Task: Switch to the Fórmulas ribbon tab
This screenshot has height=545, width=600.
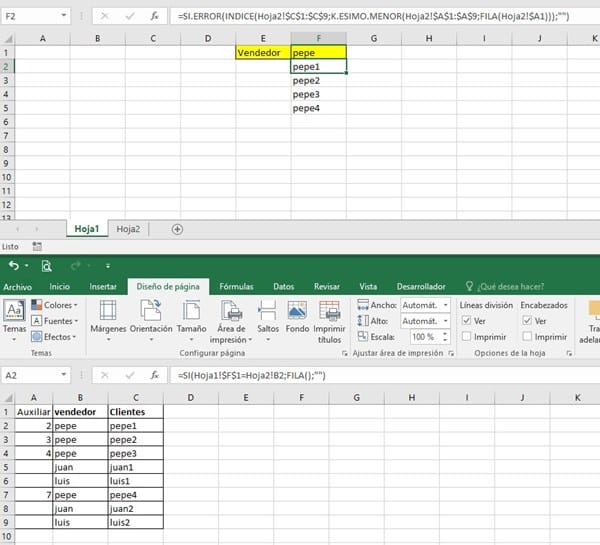Action: tap(236, 286)
